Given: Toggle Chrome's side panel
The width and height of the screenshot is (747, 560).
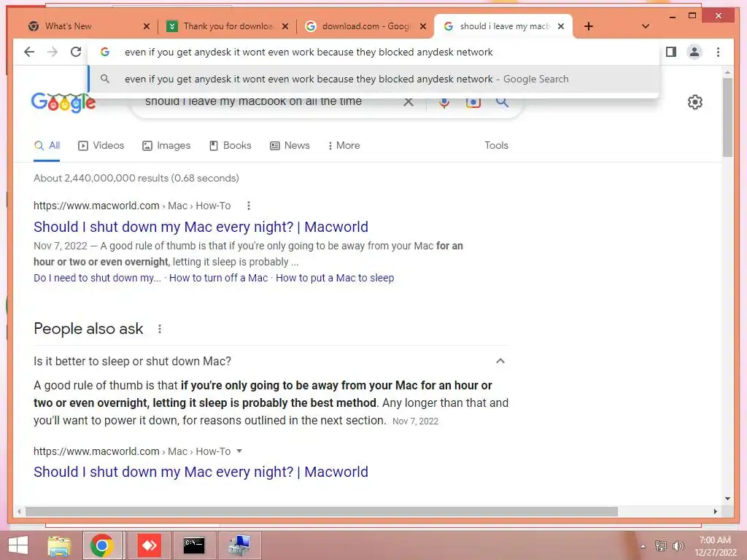Looking at the screenshot, I should tap(671, 52).
